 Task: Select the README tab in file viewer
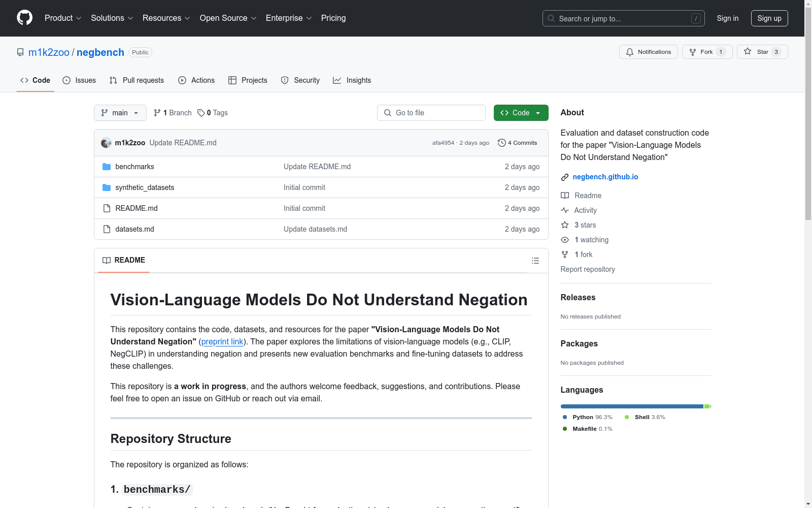pyautogui.click(x=124, y=260)
